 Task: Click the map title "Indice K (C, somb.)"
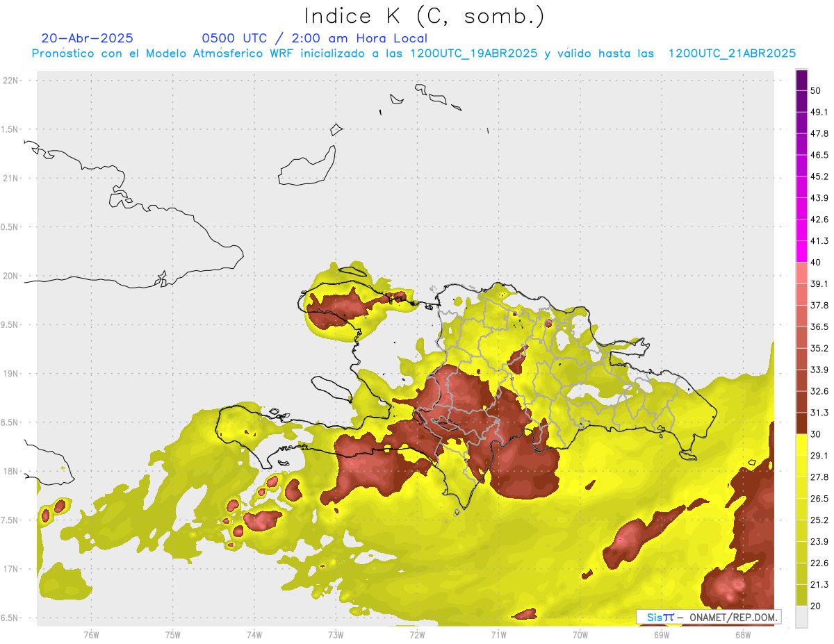pos(424,17)
